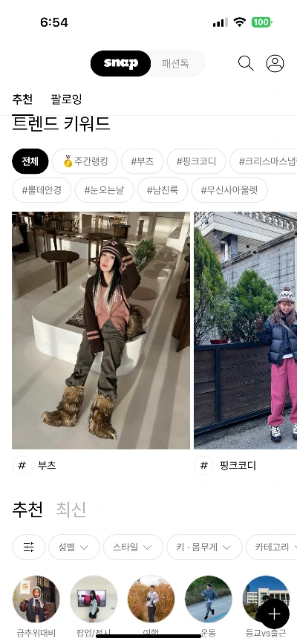Open the search magnifier icon
This screenshot has width=297, height=644.
click(x=246, y=64)
